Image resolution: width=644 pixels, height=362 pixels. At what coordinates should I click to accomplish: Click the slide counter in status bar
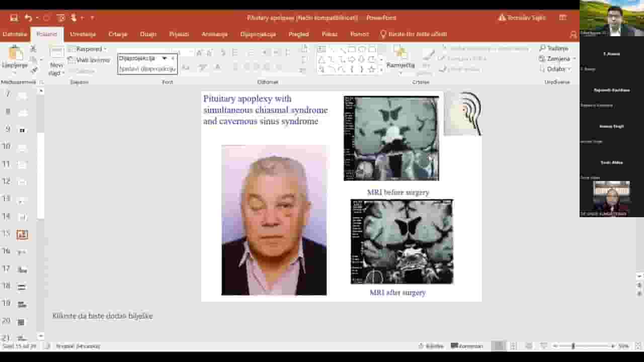(20, 346)
